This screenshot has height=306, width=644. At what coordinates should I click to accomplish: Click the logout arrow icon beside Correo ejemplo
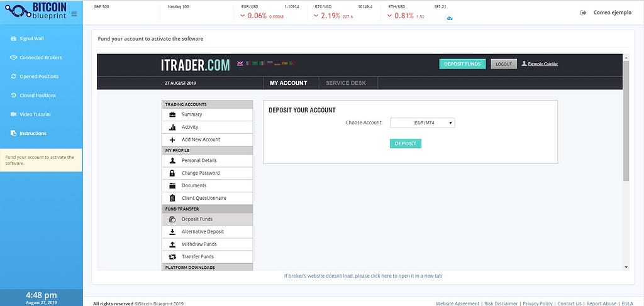(583, 13)
